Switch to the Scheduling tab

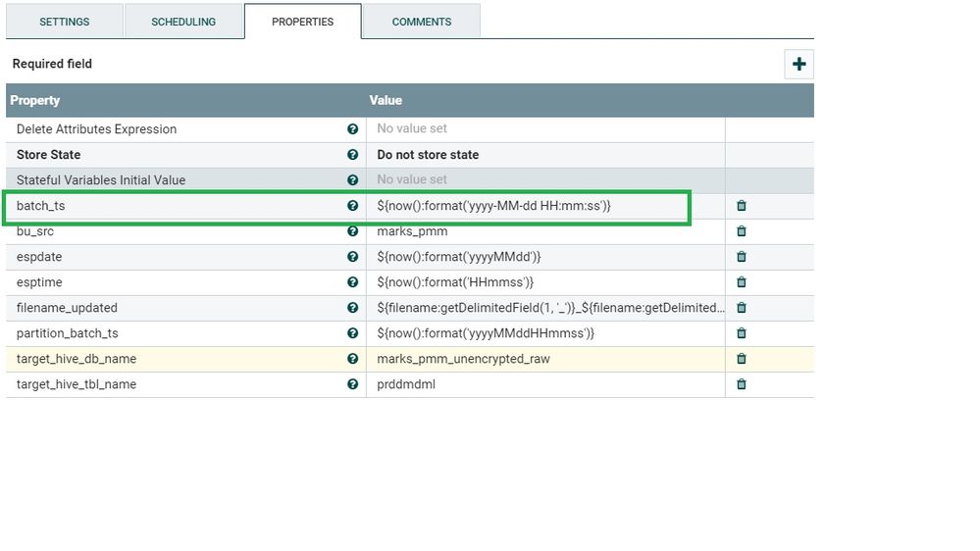(x=183, y=22)
